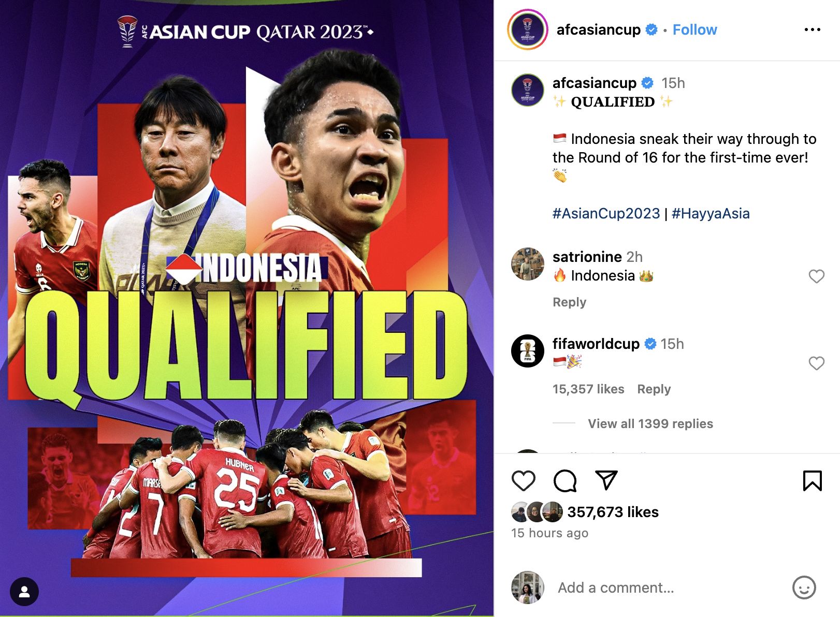Open afcasiancup story avatar in header
This screenshot has height=617, width=840.
coord(527,30)
